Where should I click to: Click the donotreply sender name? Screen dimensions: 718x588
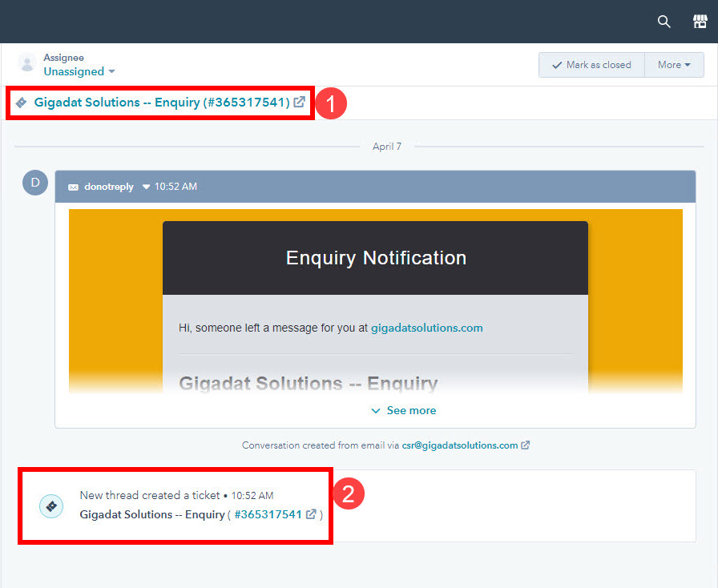click(x=109, y=187)
